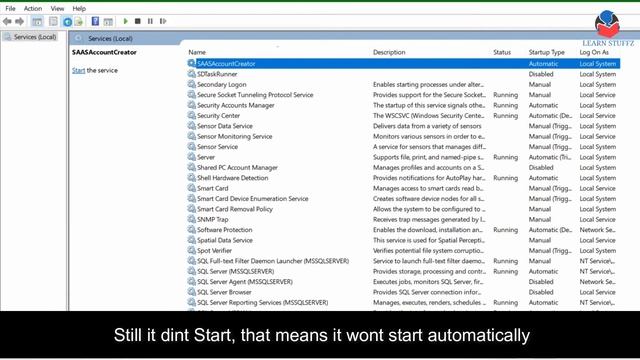
Task: Select the Security Accounts Manager service
Action: pyautogui.click(x=236, y=105)
